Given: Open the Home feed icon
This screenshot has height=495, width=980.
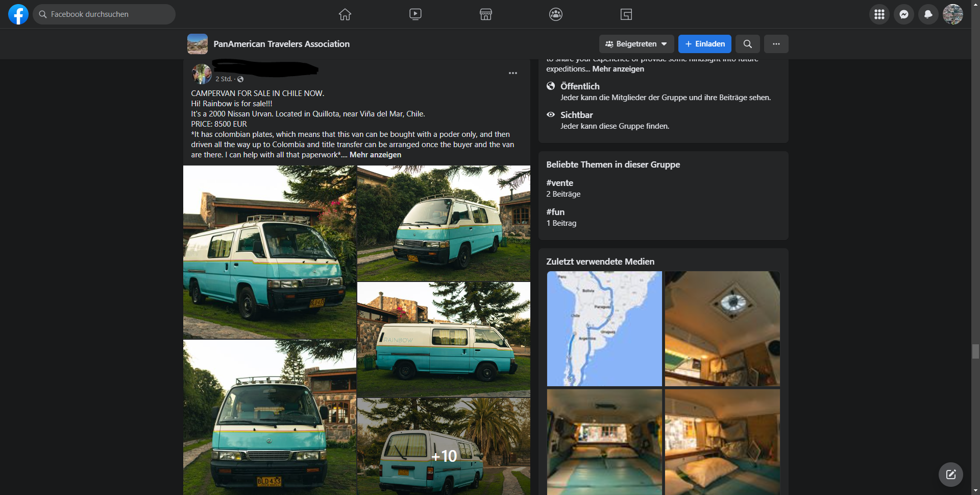Looking at the screenshot, I should coord(345,14).
